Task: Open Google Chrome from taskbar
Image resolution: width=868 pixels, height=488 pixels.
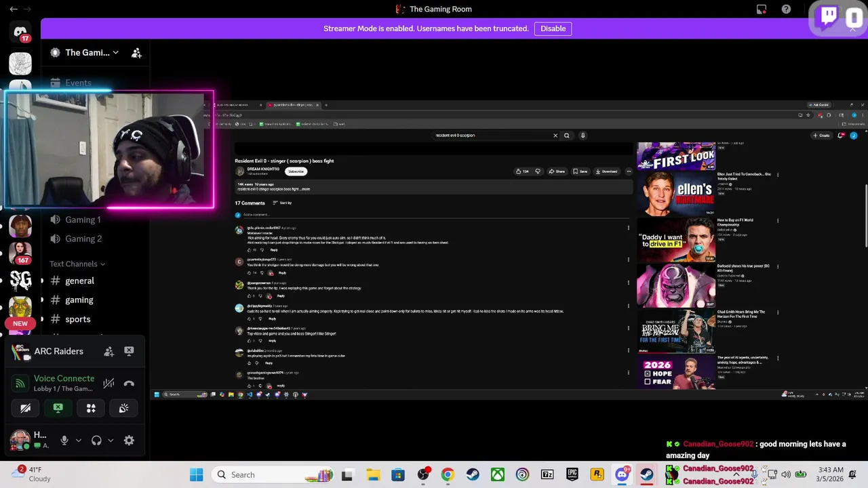Action: pyautogui.click(x=448, y=475)
